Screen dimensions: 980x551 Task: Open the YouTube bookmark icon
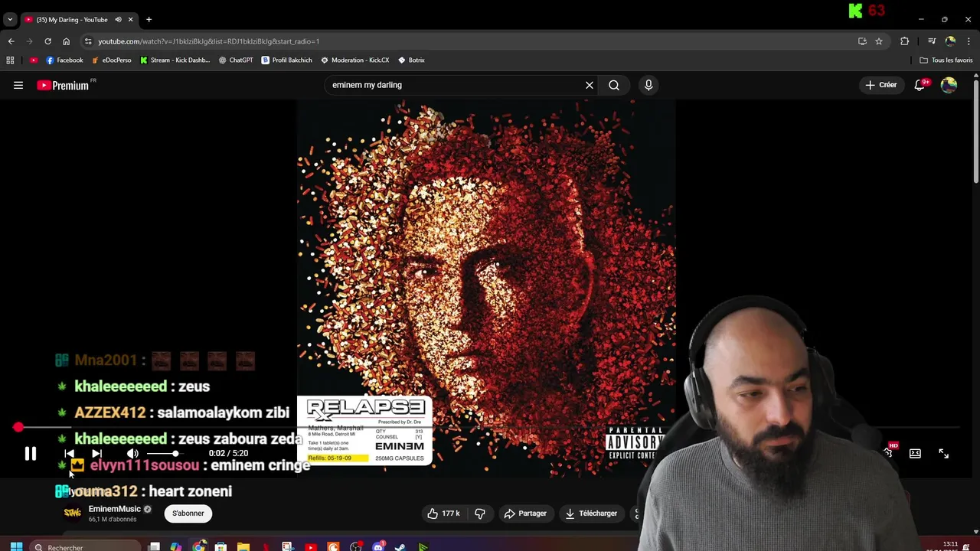click(34, 60)
